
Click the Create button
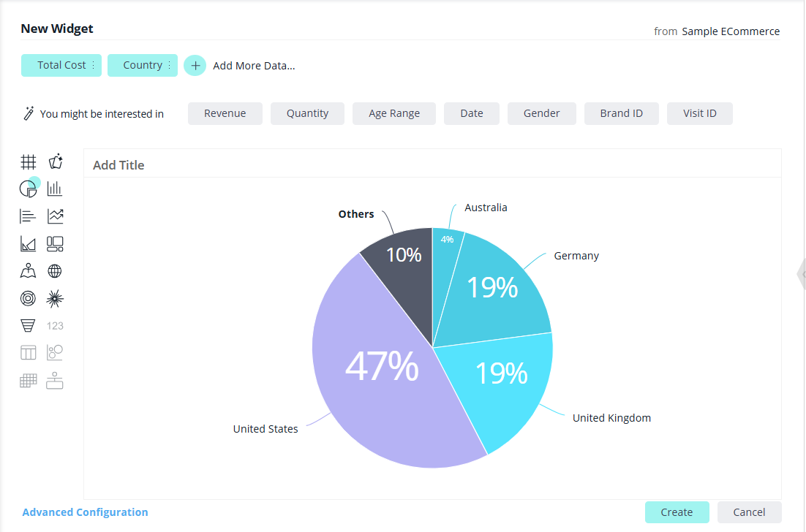click(677, 512)
